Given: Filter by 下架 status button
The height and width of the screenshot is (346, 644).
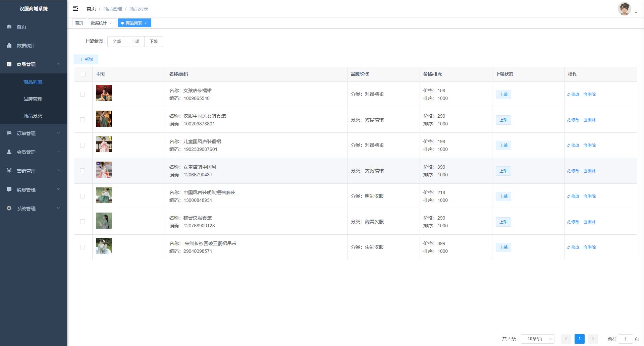Looking at the screenshot, I should [154, 42].
